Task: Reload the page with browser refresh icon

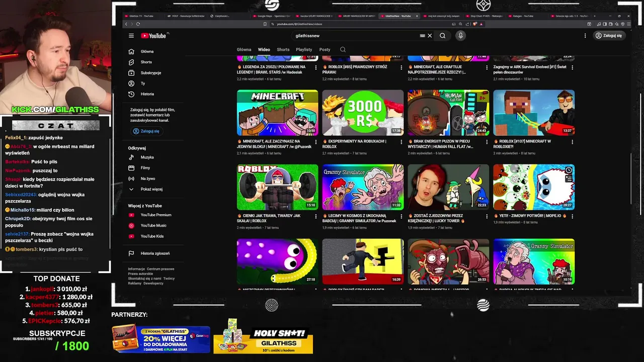Action: 138,24
